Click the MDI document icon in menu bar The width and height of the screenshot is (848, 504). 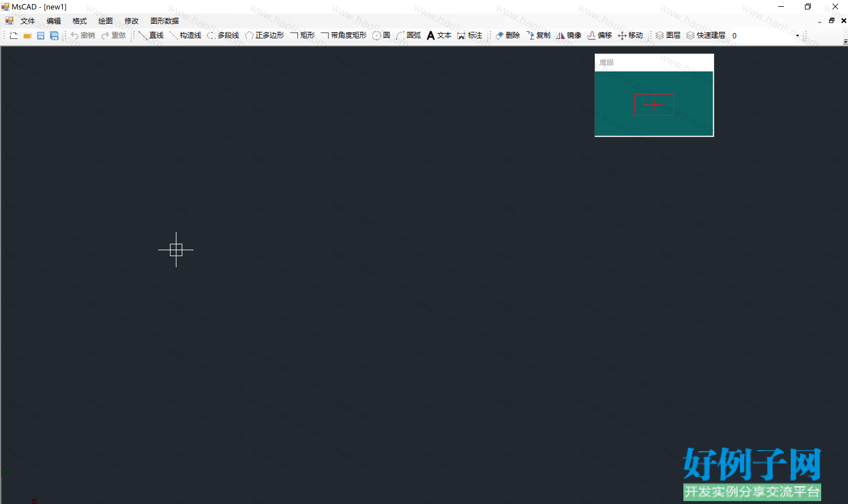[x=9, y=21]
